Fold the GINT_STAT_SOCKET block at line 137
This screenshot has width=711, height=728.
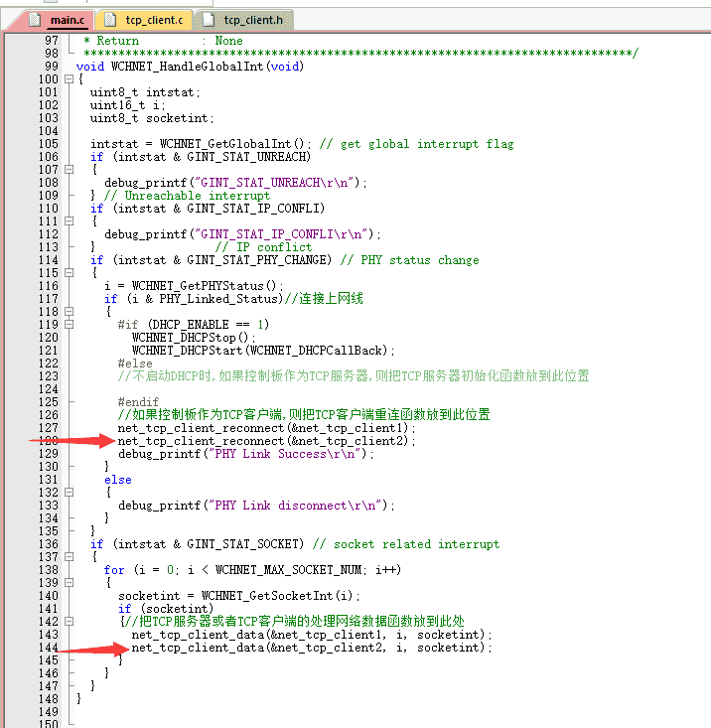tap(69, 557)
